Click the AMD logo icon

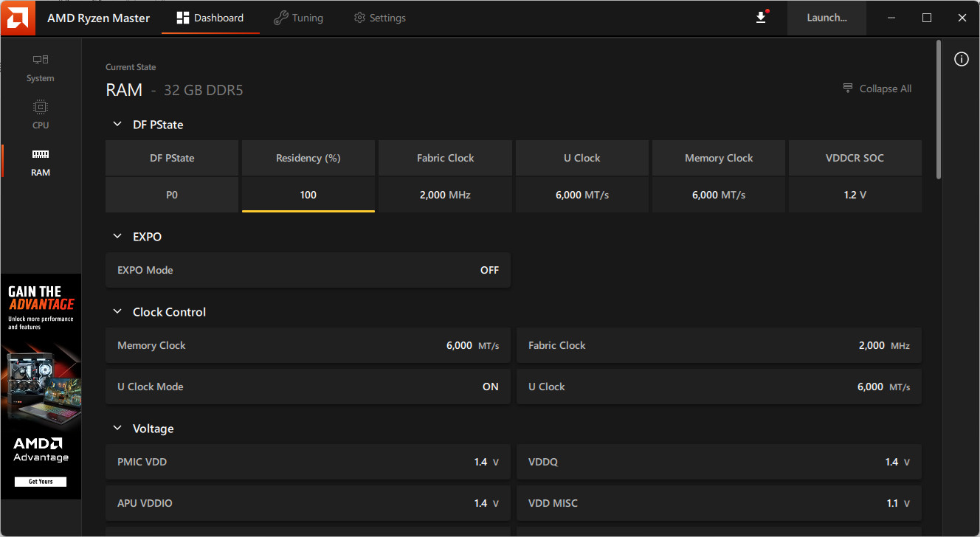(18, 18)
